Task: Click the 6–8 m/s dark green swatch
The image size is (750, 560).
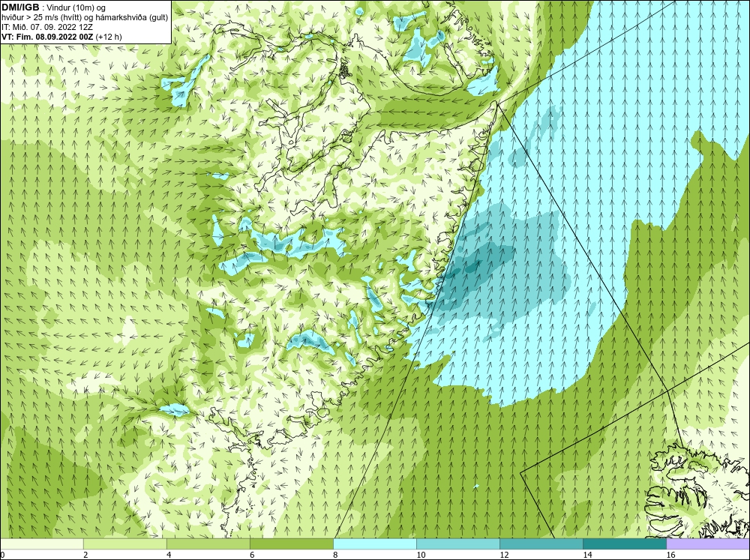Action: click(x=291, y=544)
